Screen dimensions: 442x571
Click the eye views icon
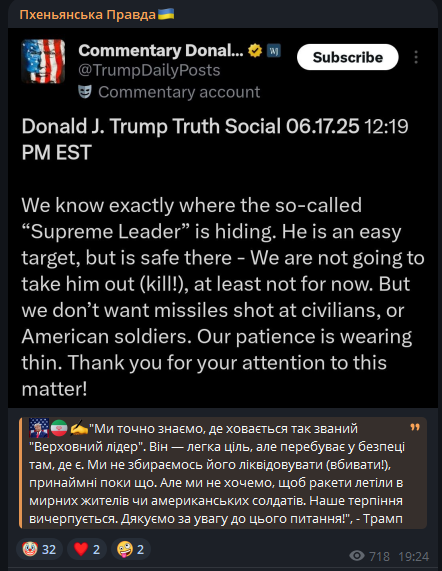pos(357,556)
